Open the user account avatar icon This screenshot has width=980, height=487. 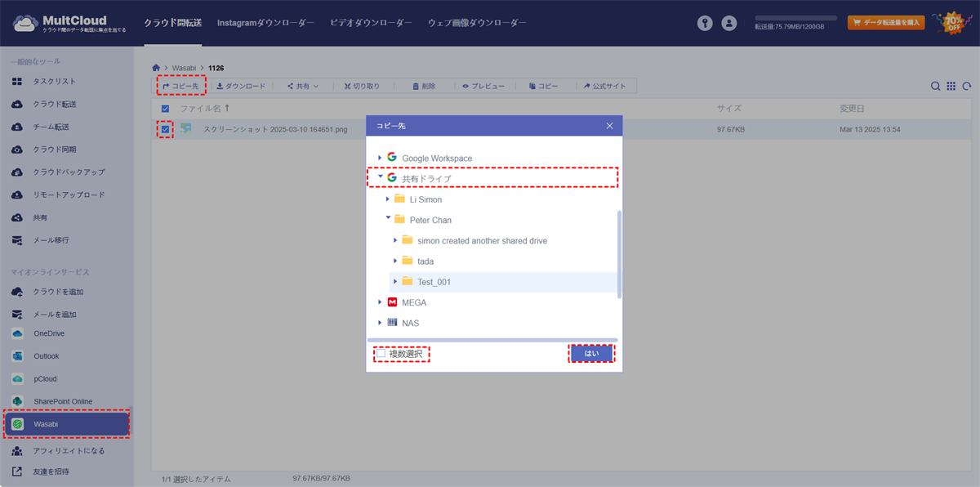pos(729,24)
